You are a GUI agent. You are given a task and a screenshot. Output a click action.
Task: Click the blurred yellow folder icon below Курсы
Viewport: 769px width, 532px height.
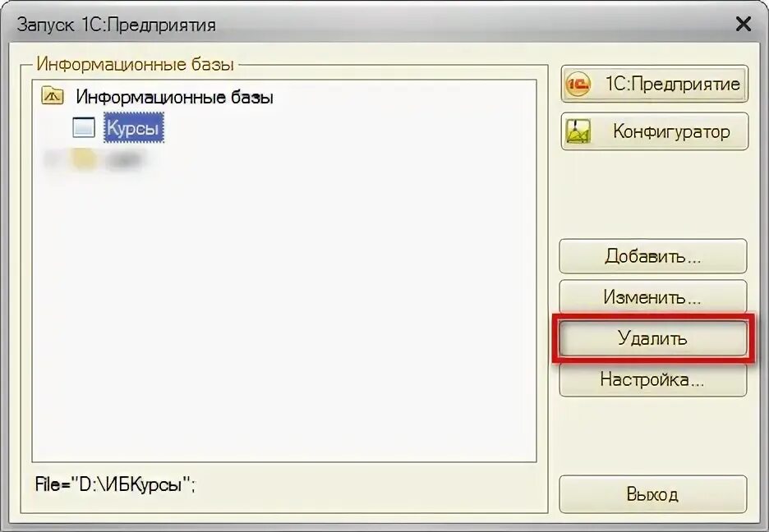tap(83, 160)
